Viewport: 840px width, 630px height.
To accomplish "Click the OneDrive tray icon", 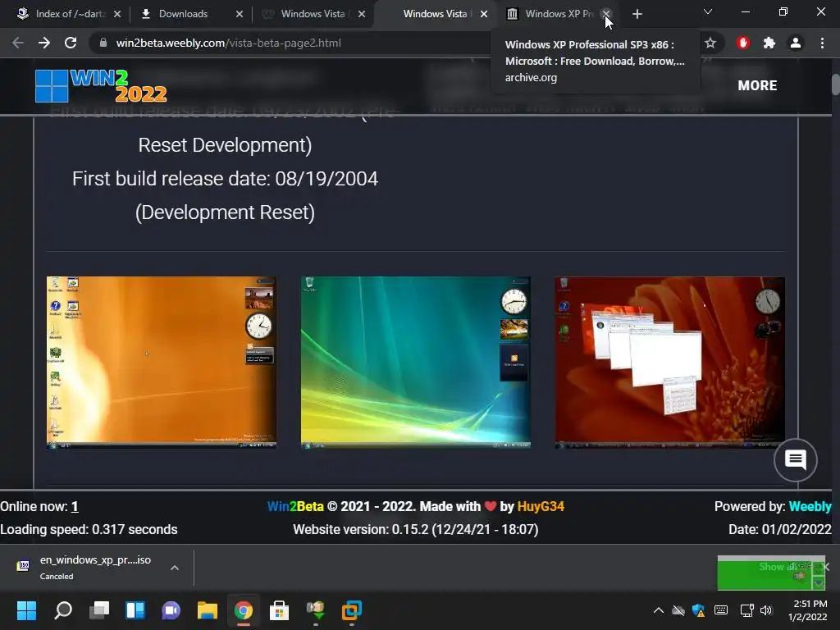I will [678, 610].
